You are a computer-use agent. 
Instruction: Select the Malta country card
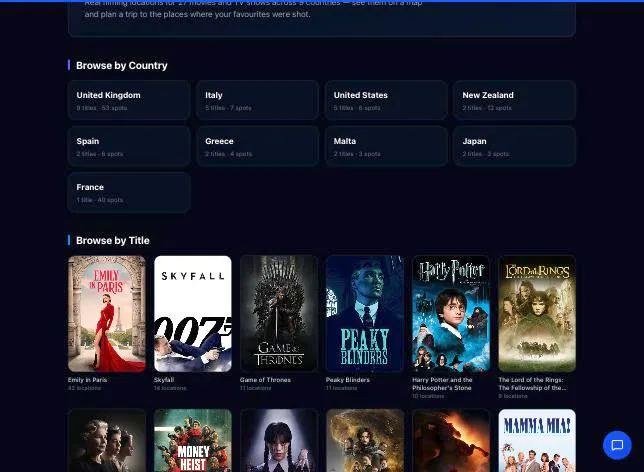tap(386, 146)
